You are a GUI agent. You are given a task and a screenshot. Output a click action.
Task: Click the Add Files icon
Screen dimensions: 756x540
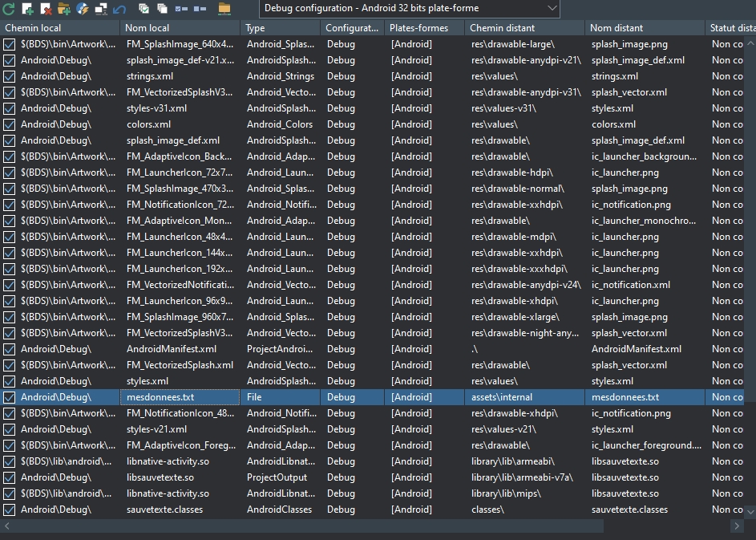click(27, 9)
